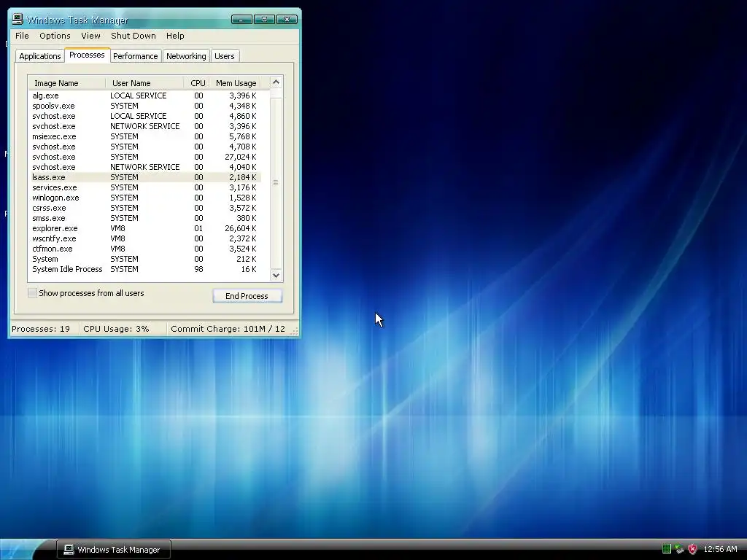Minimize the Task Manager window
Image resolution: width=747 pixels, height=560 pixels.
coord(241,20)
